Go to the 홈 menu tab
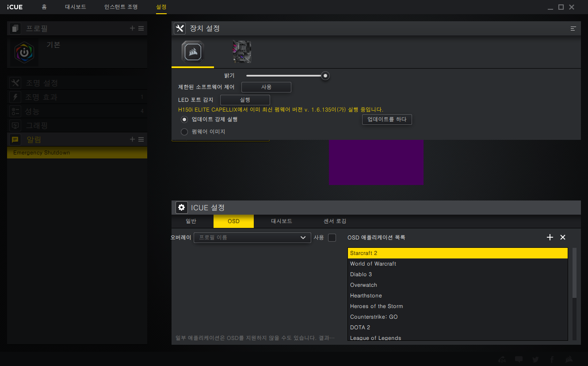The width and height of the screenshot is (588, 366). click(44, 7)
